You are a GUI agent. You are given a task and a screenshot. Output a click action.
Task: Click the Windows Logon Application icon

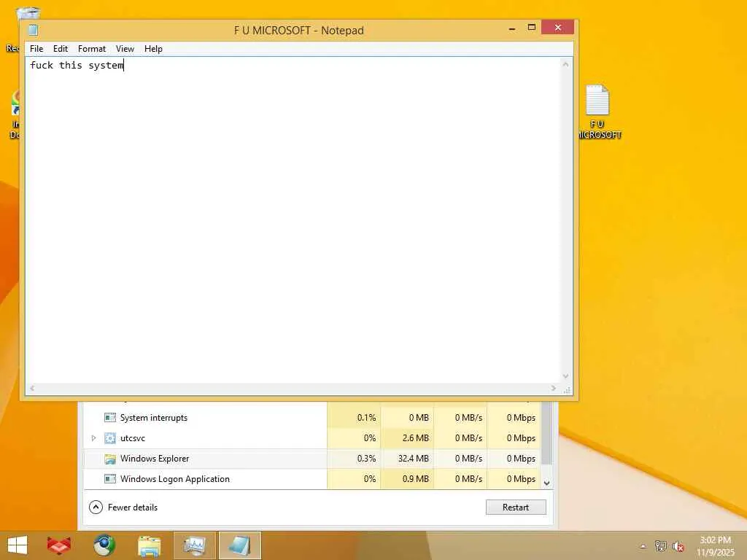(110, 479)
